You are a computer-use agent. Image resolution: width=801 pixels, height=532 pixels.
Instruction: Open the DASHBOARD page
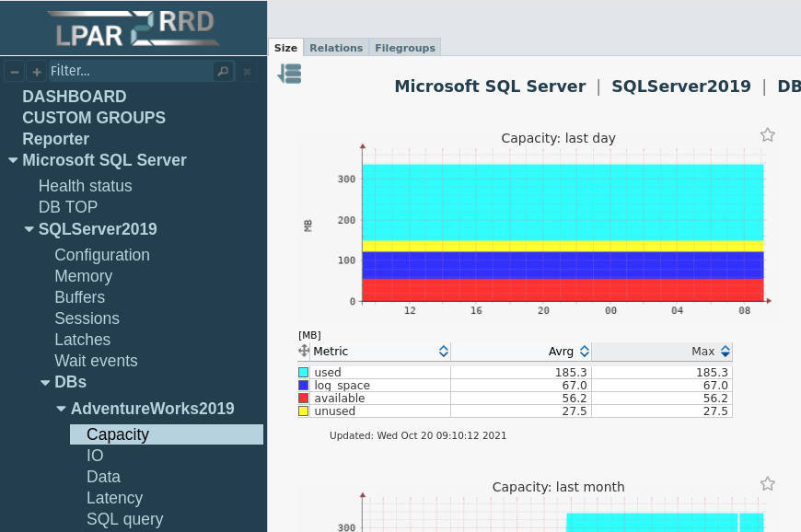click(75, 97)
